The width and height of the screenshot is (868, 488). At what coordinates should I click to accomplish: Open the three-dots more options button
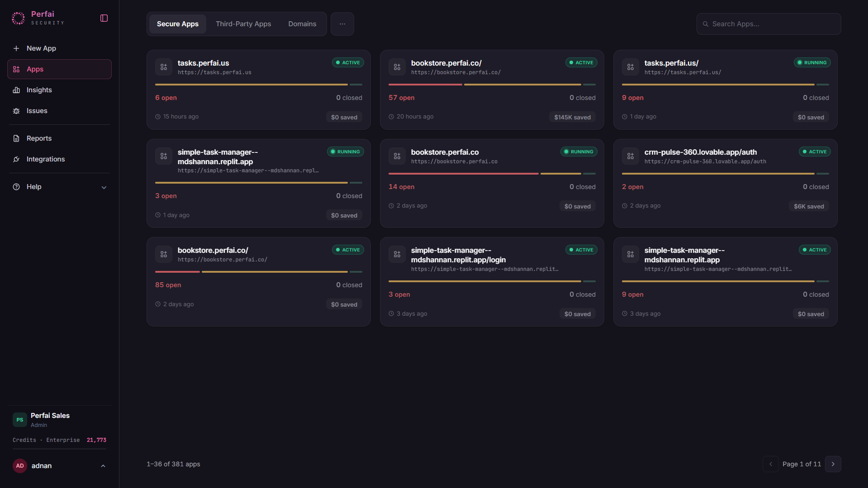tap(342, 24)
